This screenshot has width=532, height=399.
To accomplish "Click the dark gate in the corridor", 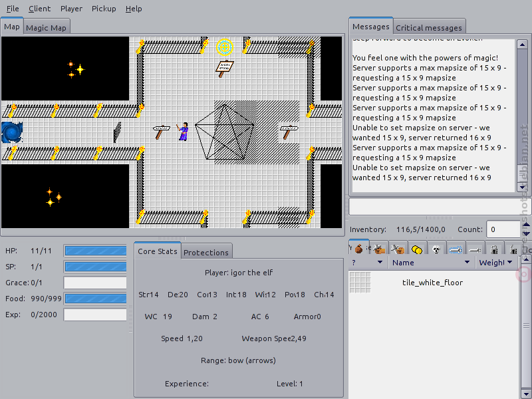I will 117,132.
